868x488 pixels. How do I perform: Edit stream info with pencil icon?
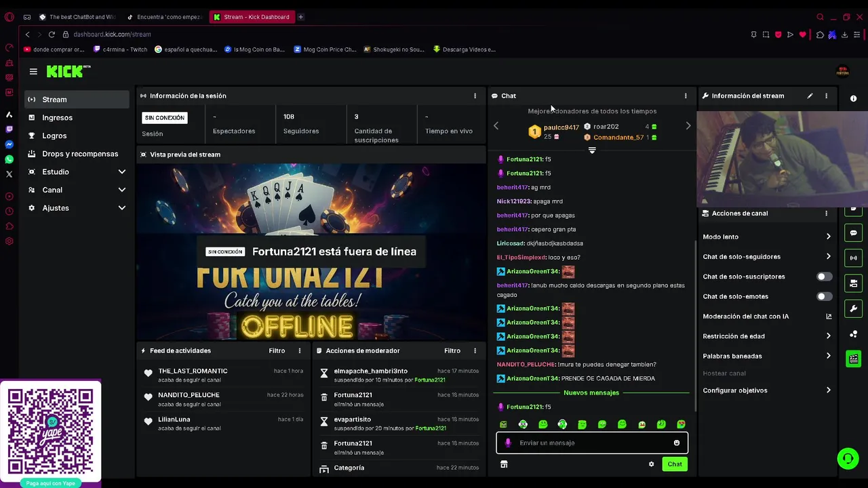[810, 96]
